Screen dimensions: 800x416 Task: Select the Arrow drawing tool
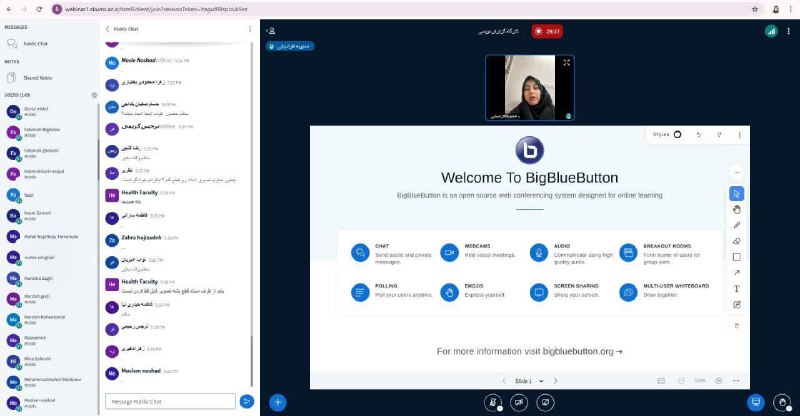(736, 273)
